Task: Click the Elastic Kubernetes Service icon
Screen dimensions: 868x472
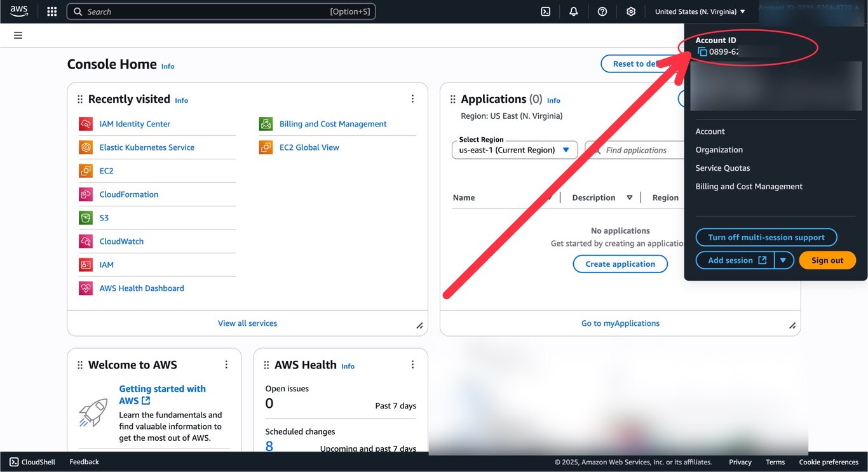Action: (86, 147)
